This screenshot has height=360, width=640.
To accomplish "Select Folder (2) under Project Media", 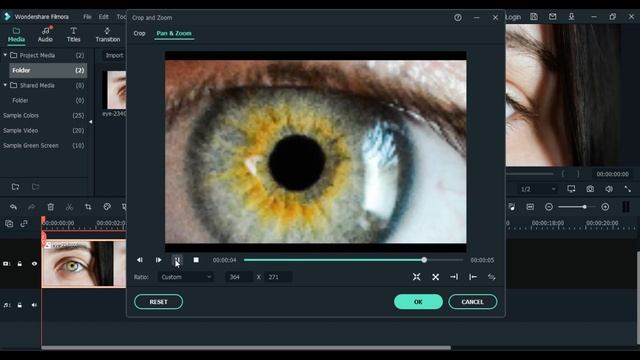I will [48, 70].
